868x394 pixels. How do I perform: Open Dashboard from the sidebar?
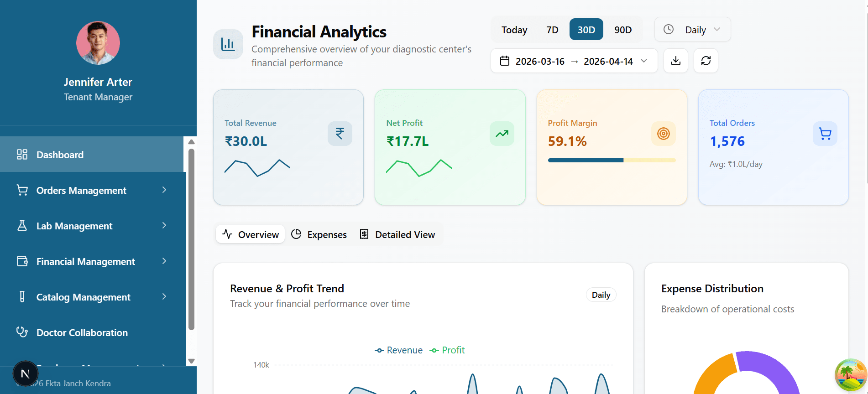(x=60, y=155)
